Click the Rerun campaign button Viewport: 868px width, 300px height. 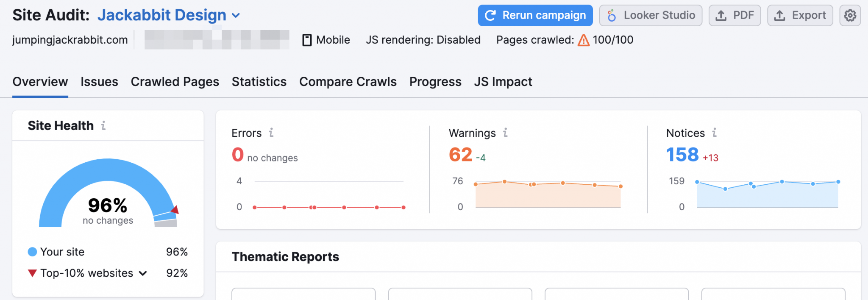pos(535,15)
